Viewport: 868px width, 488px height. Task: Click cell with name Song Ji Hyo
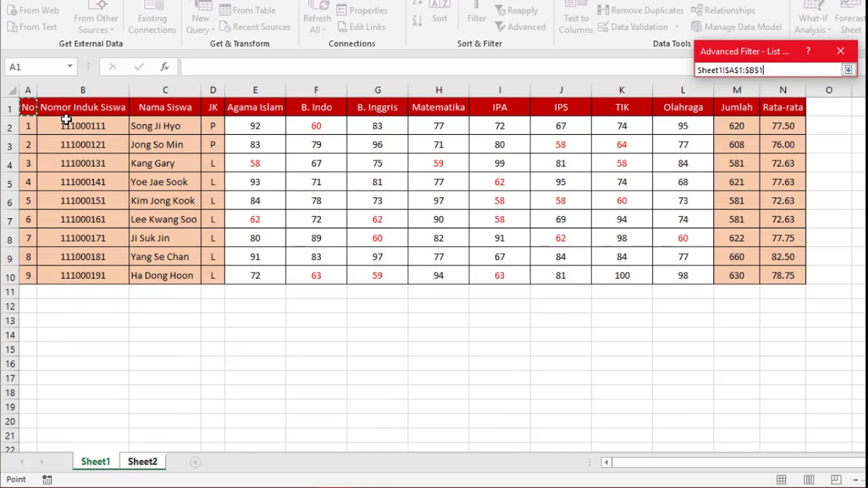[165, 126]
